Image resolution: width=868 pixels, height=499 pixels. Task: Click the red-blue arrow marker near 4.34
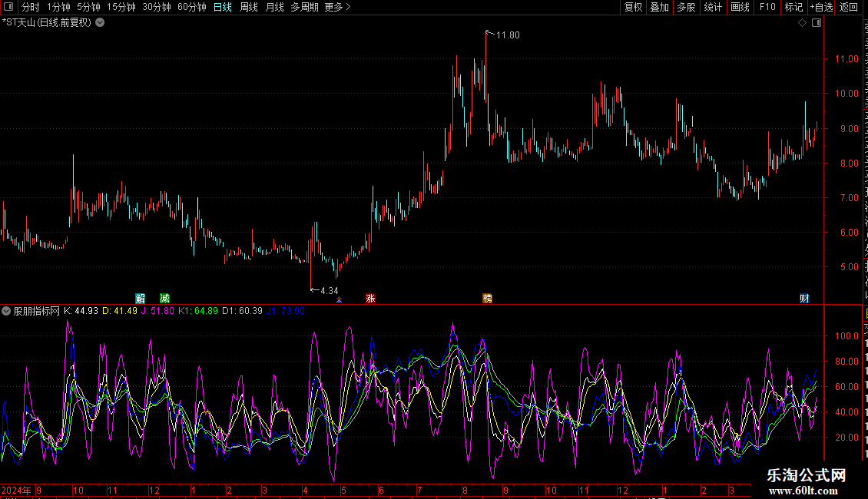pyautogui.click(x=339, y=299)
